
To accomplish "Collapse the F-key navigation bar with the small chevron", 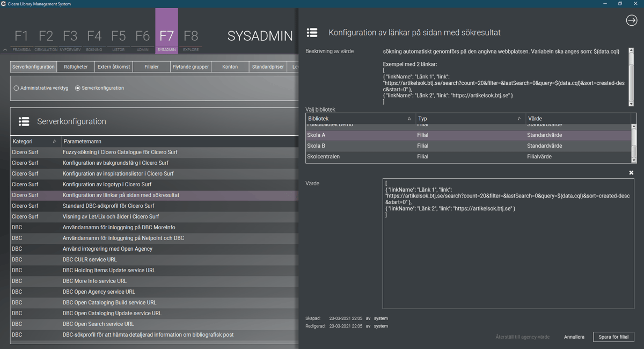I will [x=5, y=50].
